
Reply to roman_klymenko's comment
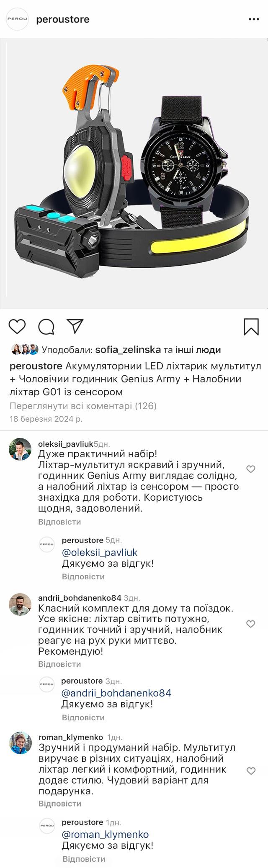pyautogui.click(x=59, y=804)
